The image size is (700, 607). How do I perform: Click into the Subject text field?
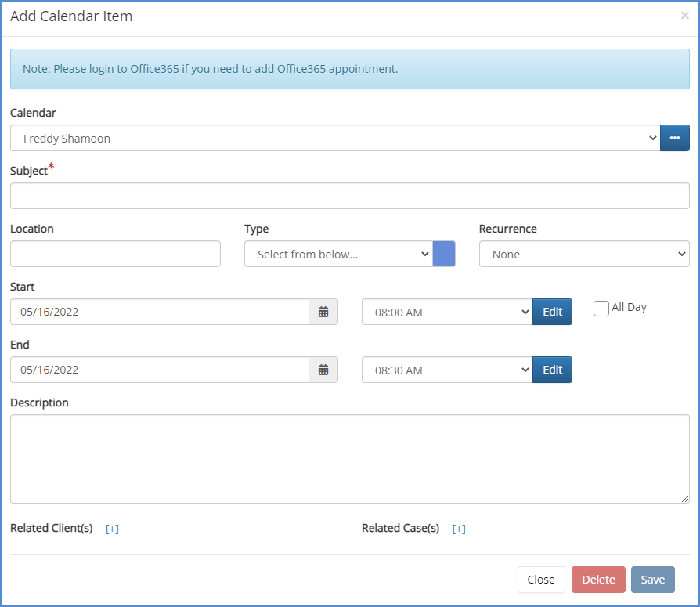349,196
